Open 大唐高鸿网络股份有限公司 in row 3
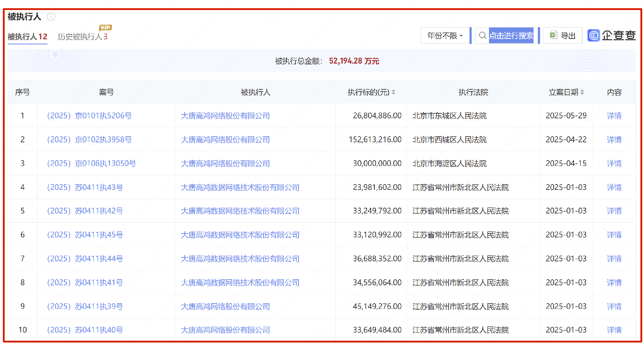The image size is (644, 345). pyautogui.click(x=225, y=163)
